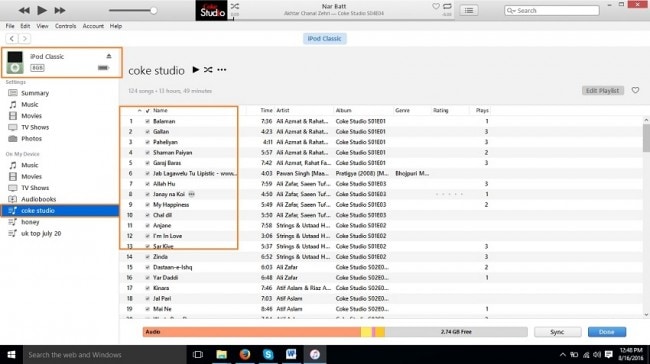Uncheck the song Anjane
Image resolution: width=650 pixels, height=364 pixels.
[147, 226]
